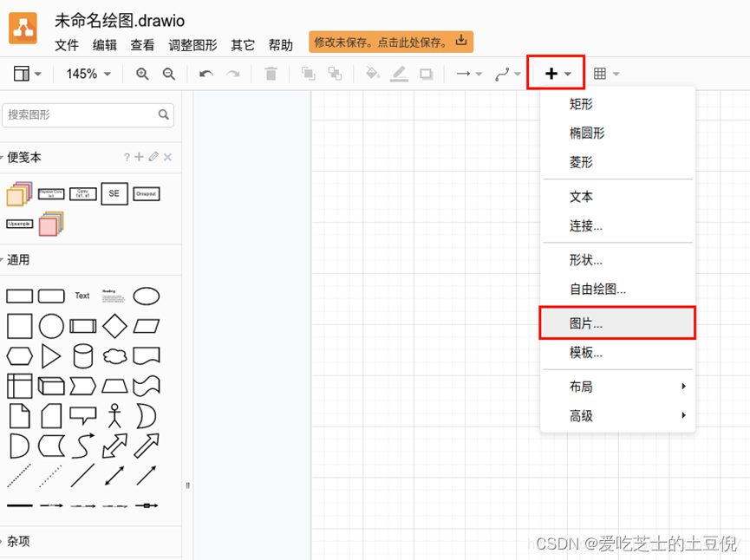Click the scratchpad help question mark

(127, 157)
